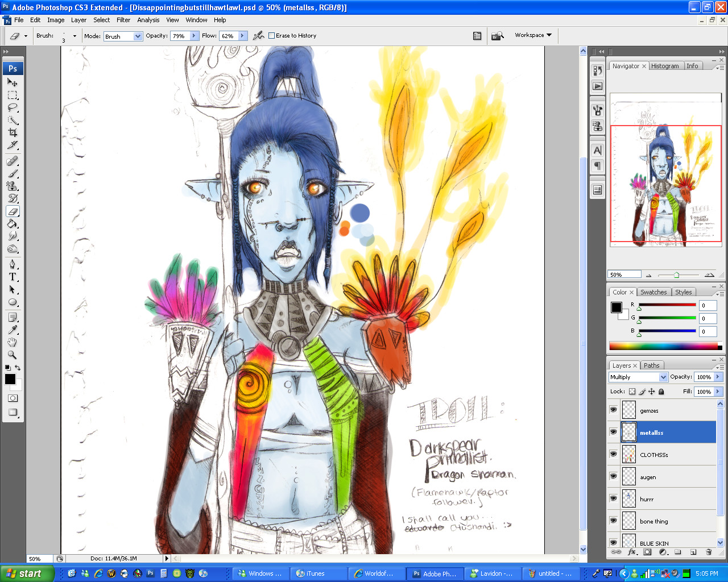Image resolution: width=728 pixels, height=582 pixels.
Task: Open the Analysis menu
Action: [148, 20]
